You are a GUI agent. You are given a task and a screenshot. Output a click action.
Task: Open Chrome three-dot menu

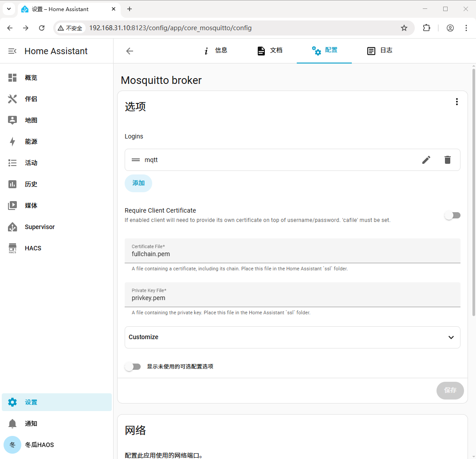pyautogui.click(x=466, y=28)
